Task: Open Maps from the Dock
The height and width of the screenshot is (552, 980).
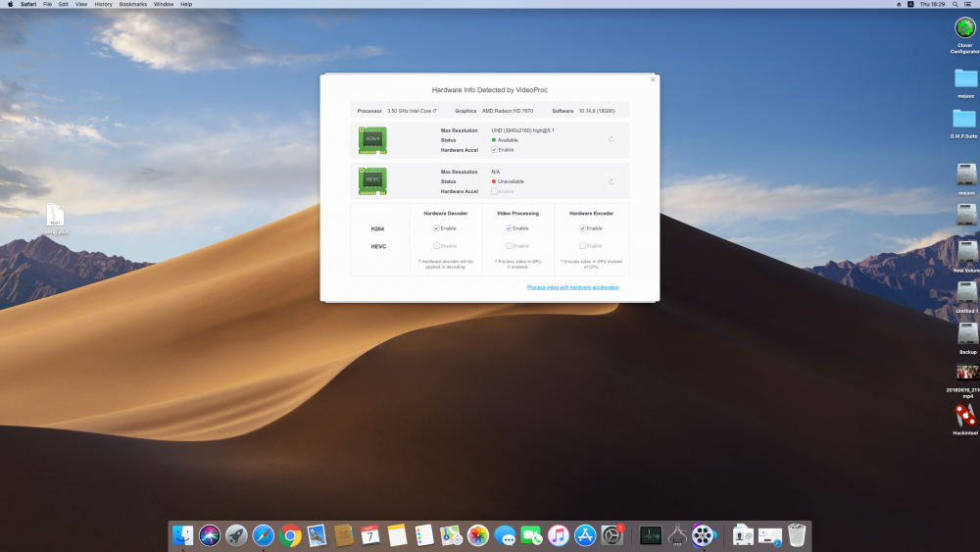Action: pyautogui.click(x=451, y=535)
